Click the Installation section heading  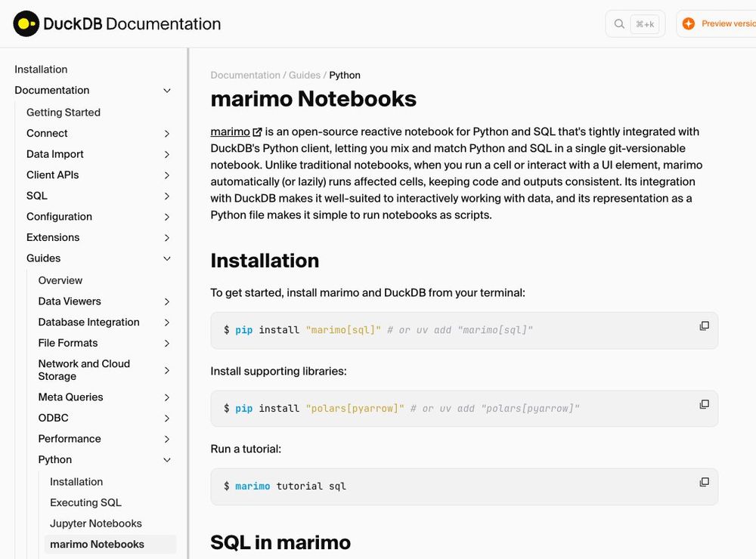(x=265, y=261)
